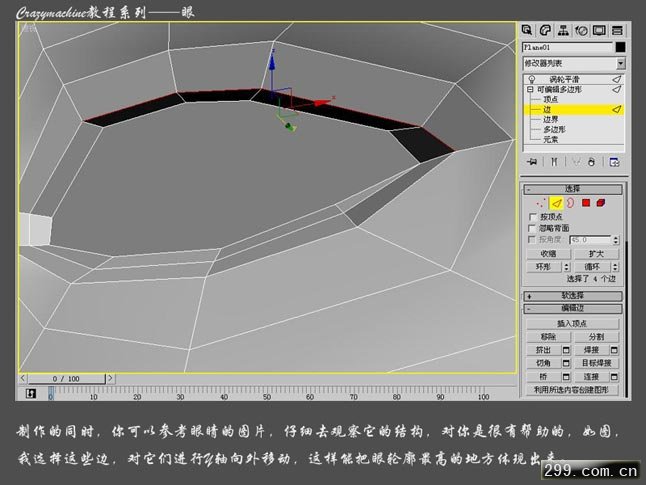The width and height of the screenshot is (646, 485).
Task: Click spinner next to 循环 button
Action: pyautogui.click(x=615, y=267)
